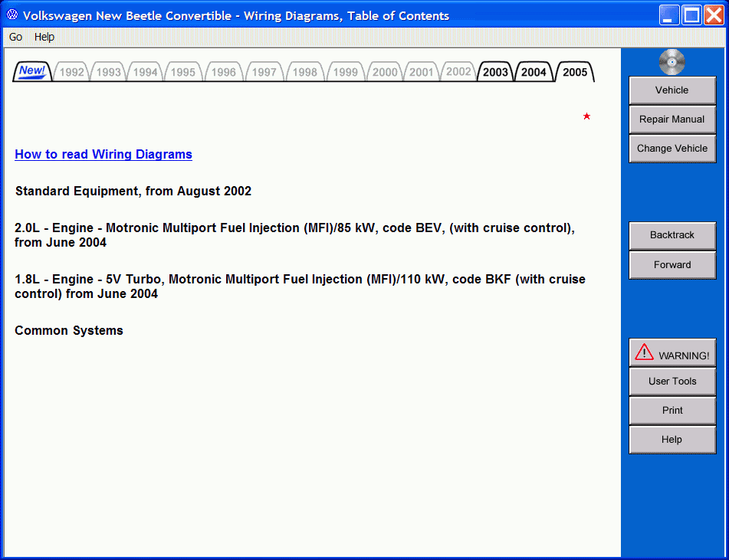
Task: Click the Change Vehicle button
Action: [x=672, y=149]
